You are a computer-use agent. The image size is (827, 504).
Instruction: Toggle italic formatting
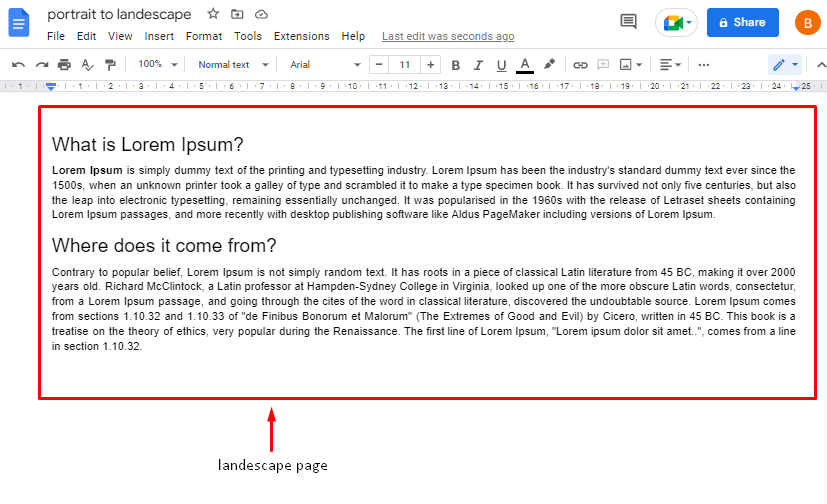pyautogui.click(x=478, y=65)
